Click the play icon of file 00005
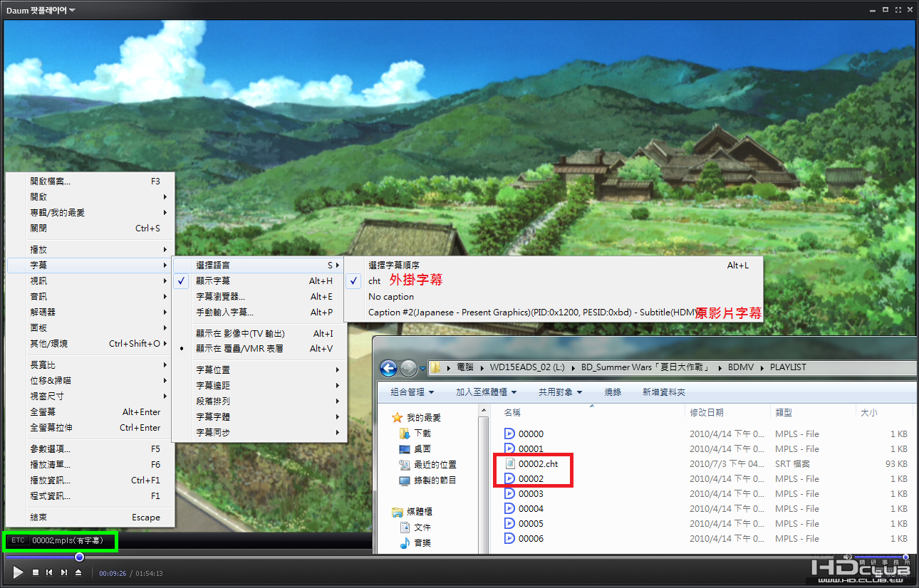The height and width of the screenshot is (588, 919). point(509,523)
